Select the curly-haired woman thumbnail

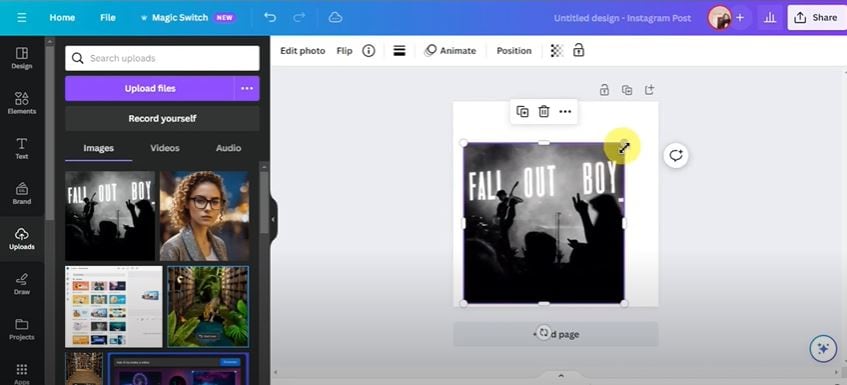pos(205,216)
